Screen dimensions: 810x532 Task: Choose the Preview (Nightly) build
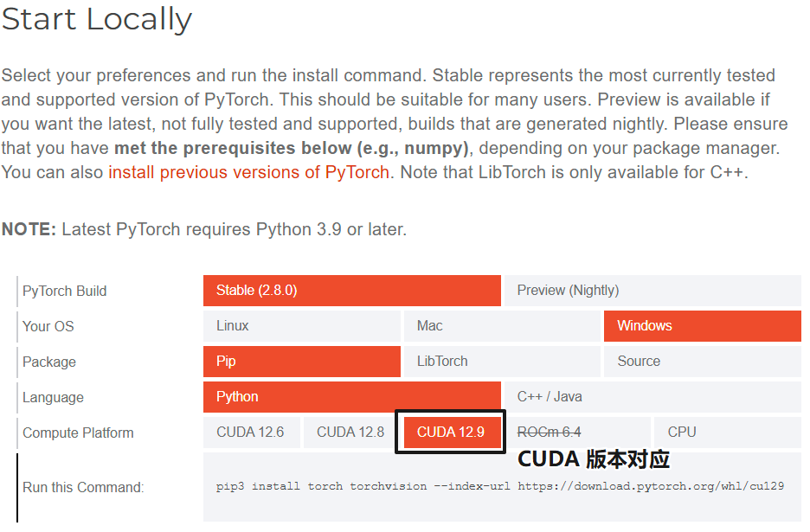click(653, 291)
